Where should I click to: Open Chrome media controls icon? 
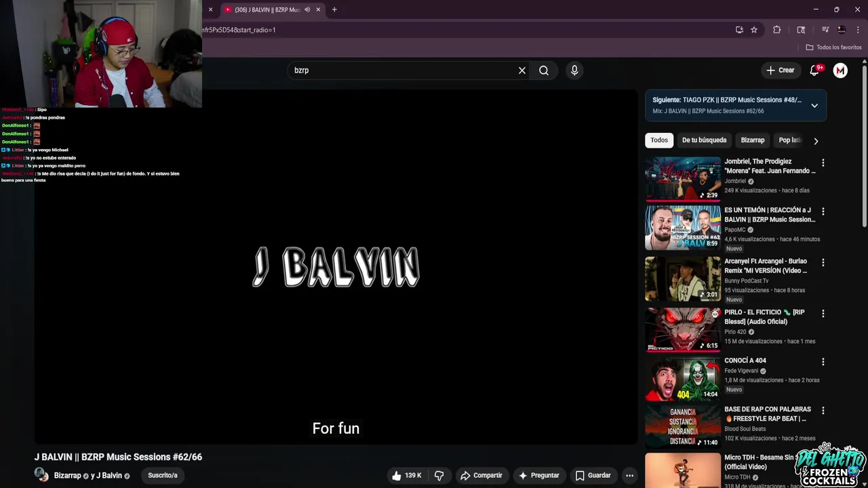tap(825, 30)
